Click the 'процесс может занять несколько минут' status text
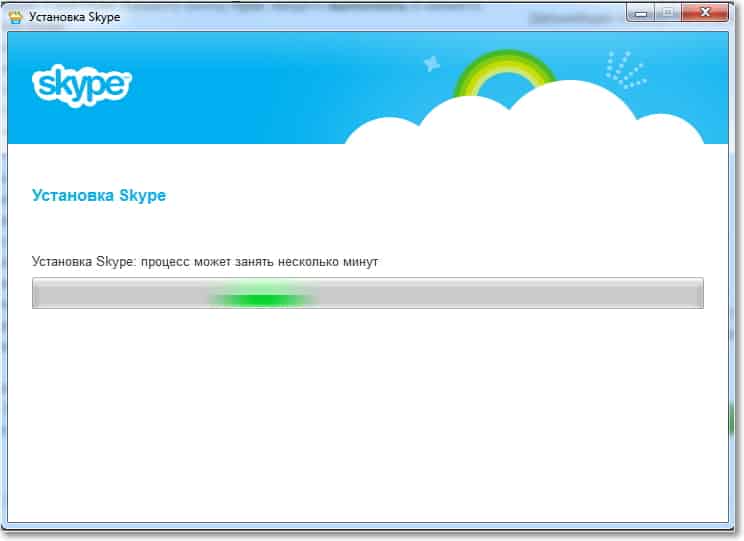 259,262
